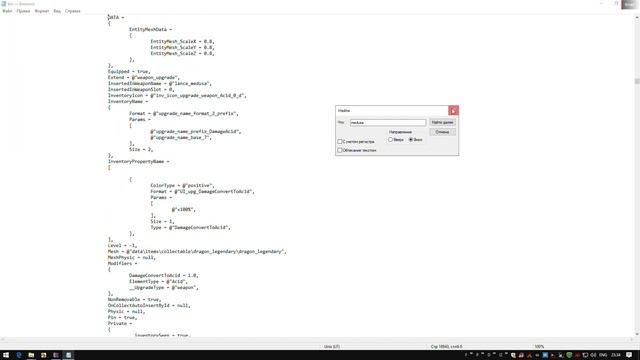Click the Type DamageConvertToAcid line
640x360 pixels.
pyautogui.click(x=190, y=227)
